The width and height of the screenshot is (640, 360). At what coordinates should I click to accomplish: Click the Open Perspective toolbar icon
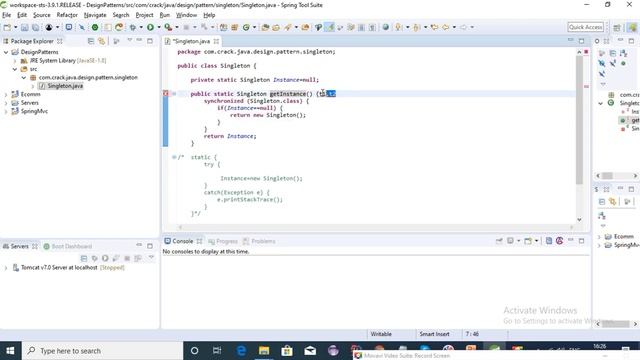(x=617, y=27)
